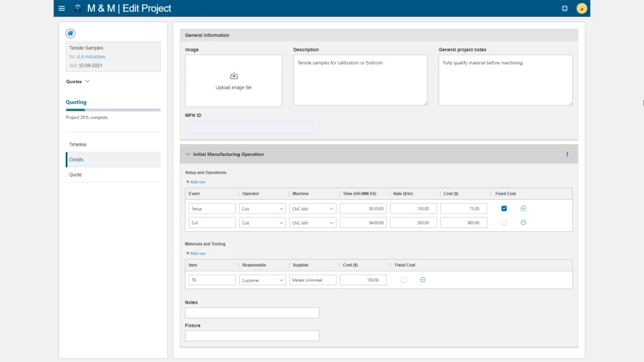Open the Initial Manufacturing Operation kebab menu
The width and height of the screenshot is (644, 362).
(x=567, y=154)
